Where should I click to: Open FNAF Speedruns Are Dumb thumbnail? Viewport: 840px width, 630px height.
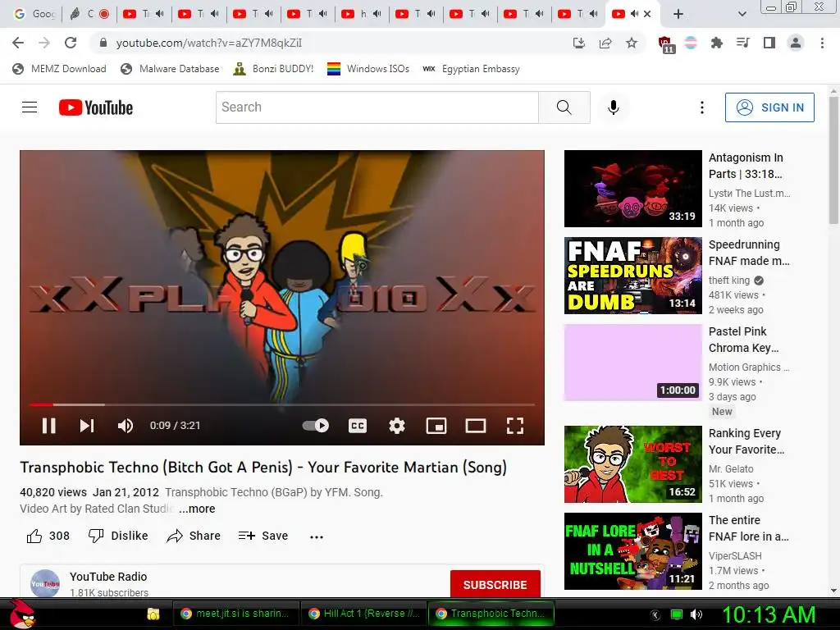(632, 276)
